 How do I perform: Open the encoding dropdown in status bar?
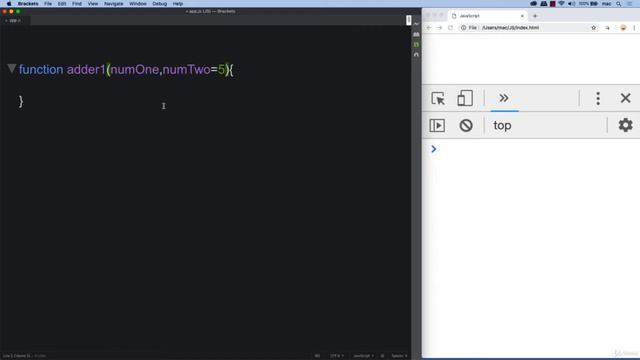(x=337, y=356)
